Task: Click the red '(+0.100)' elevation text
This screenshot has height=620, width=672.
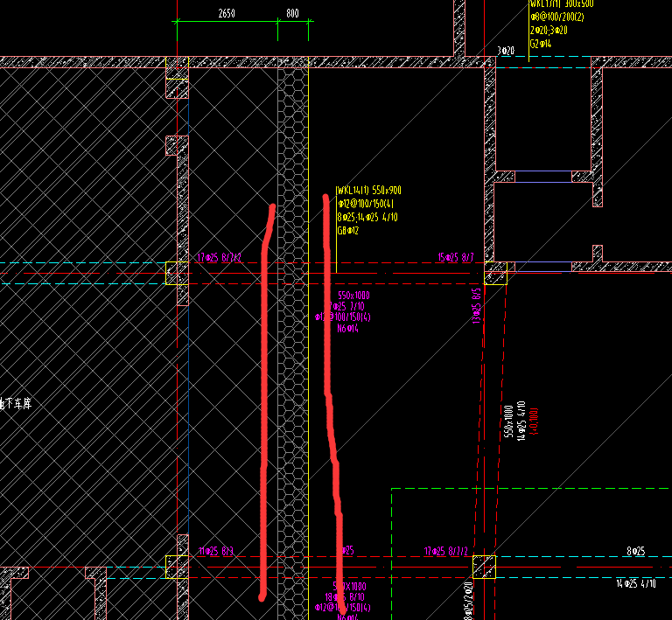Action: [534, 421]
